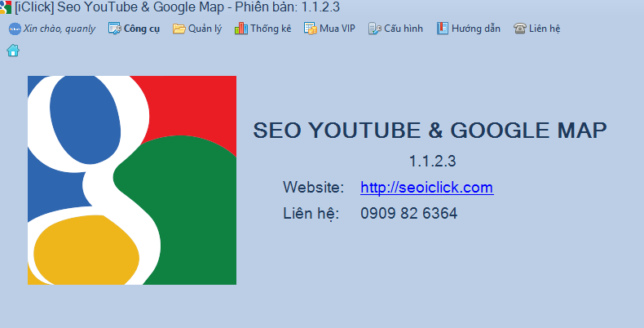Open the Cấu hình menu
644x328 pixels.
click(404, 29)
